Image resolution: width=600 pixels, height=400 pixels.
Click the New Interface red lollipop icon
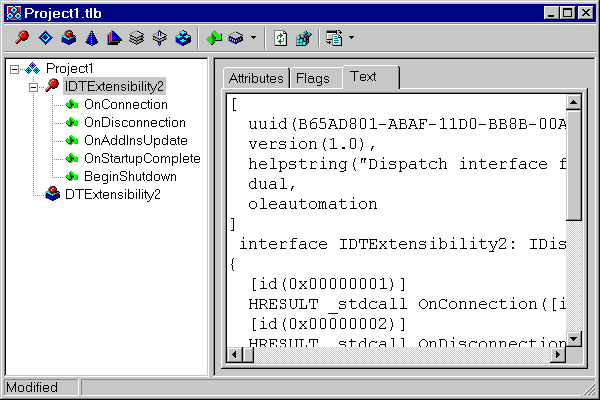(x=22, y=39)
